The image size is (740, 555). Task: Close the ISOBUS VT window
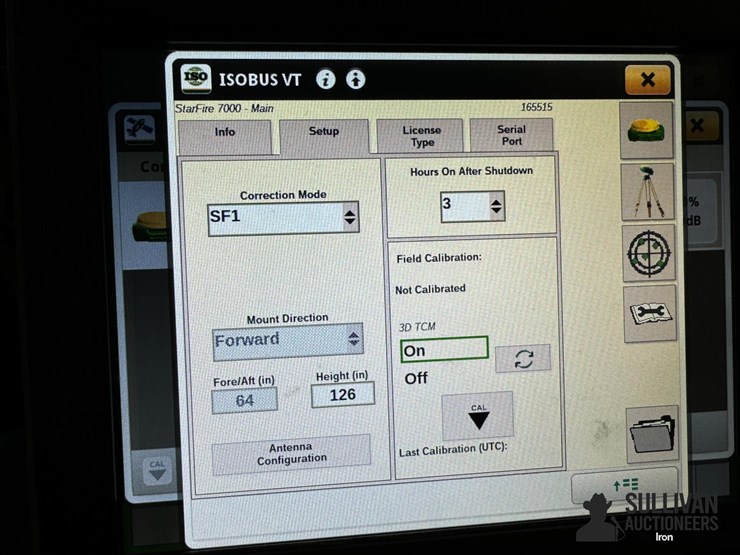click(648, 80)
